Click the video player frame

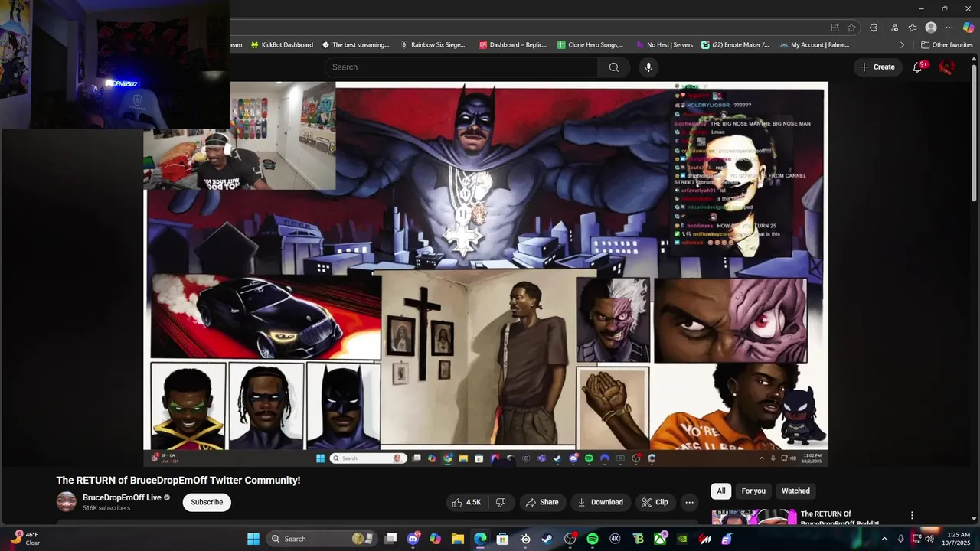click(x=486, y=274)
